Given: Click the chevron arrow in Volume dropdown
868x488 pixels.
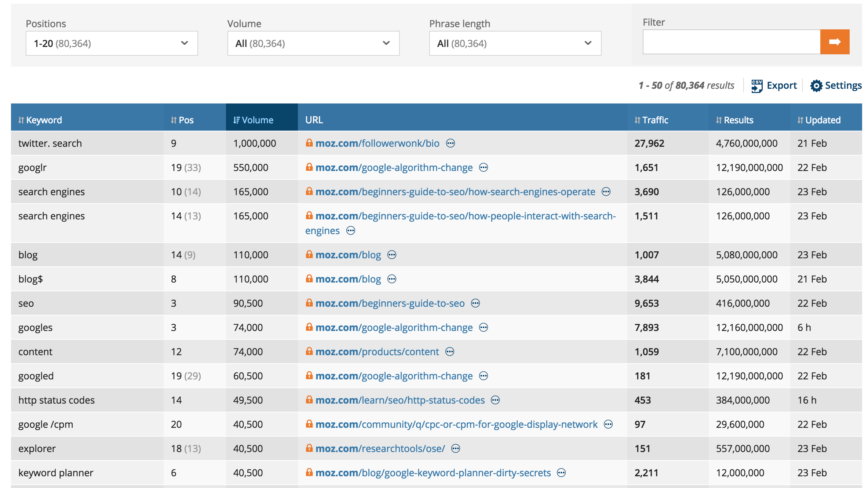Looking at the screenshot, I should (x=386, y=43).
